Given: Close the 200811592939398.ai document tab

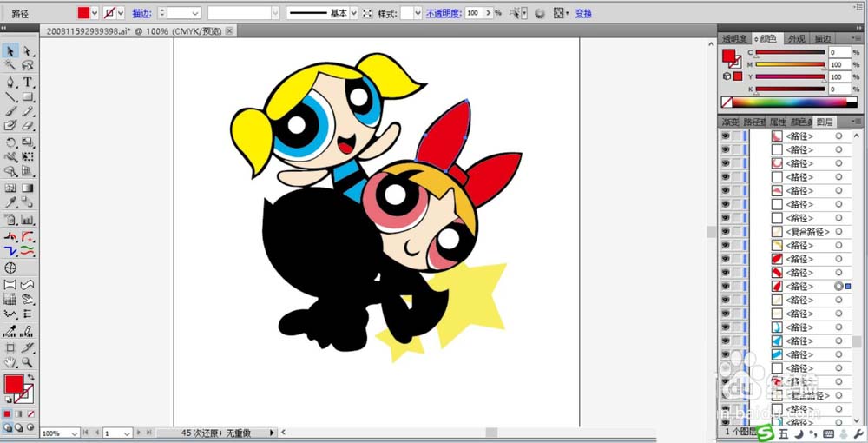Looking at the screenshot, I should coord(229,31).
